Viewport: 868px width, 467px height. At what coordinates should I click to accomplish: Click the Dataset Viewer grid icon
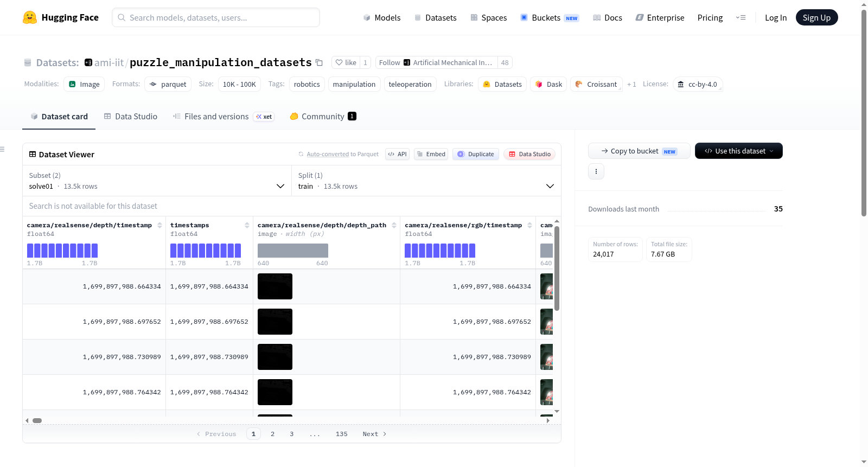(33, 154)
